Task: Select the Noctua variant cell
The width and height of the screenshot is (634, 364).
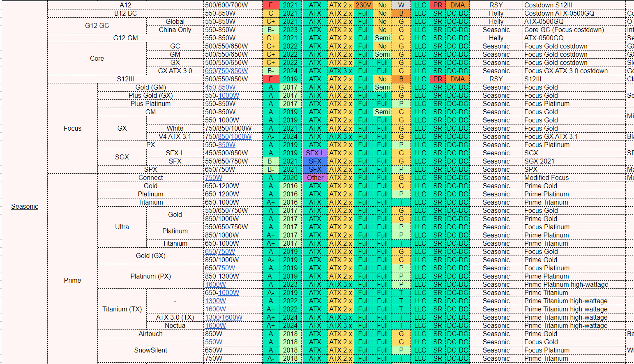Action: tap(175, 325)
